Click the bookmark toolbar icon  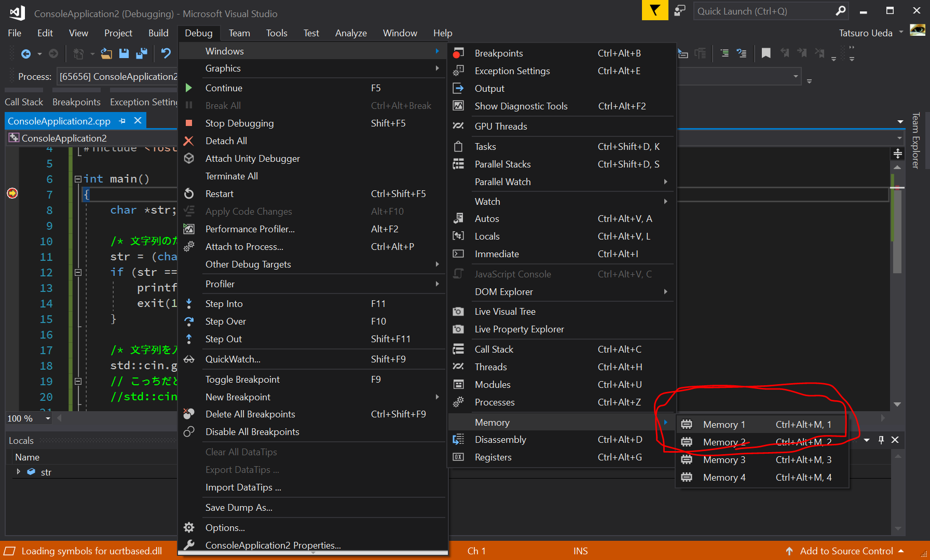click(766, 53)
